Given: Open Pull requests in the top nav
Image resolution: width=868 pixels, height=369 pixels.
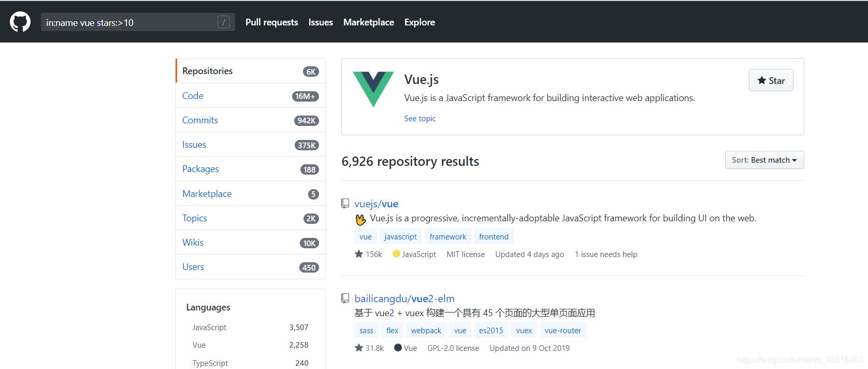Looking at the screenshot, I should point(272,22).
